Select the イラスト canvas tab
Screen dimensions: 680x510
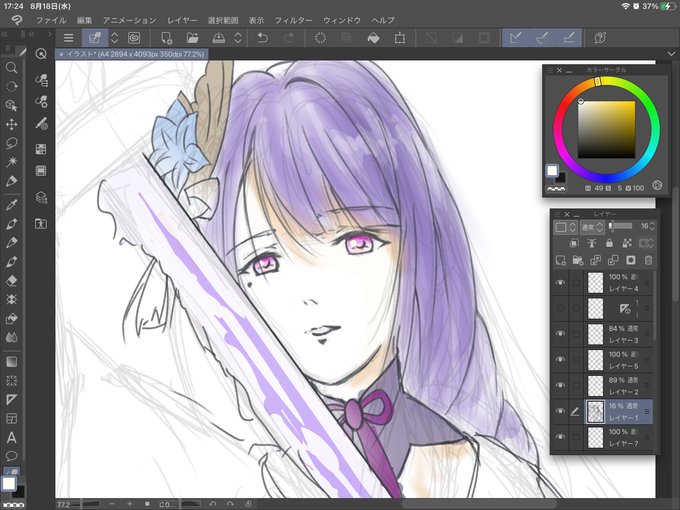132,54
